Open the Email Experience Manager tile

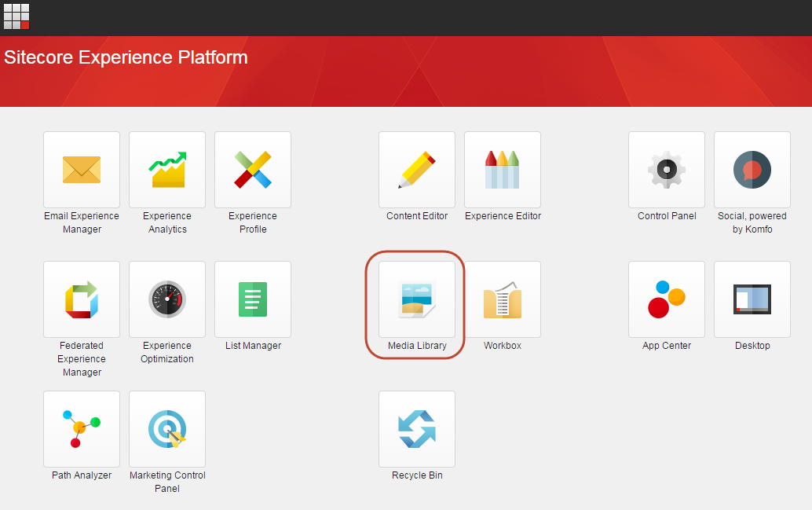click(82, 170)
